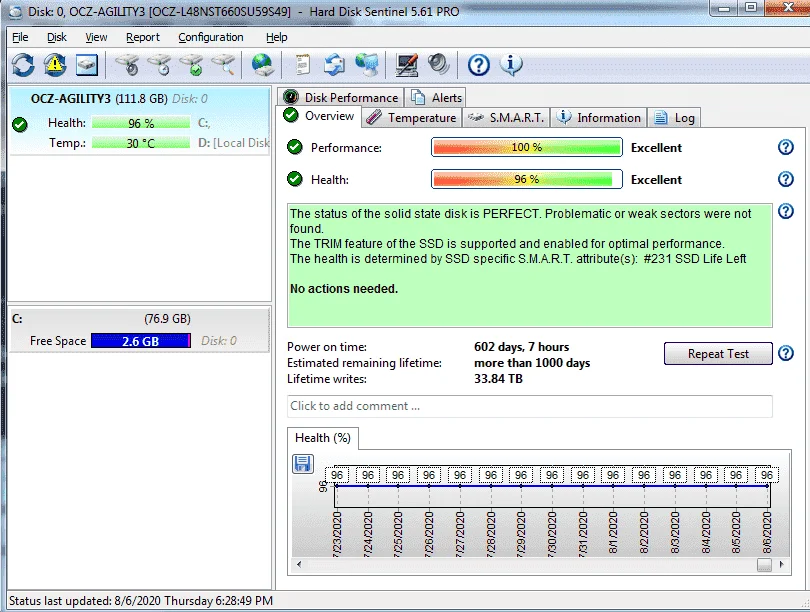Click the disk with stethoscope test icon
Image resolution: width=810 pixels, height=612 pixels.
pyautogui.click(x=128, y=65)
